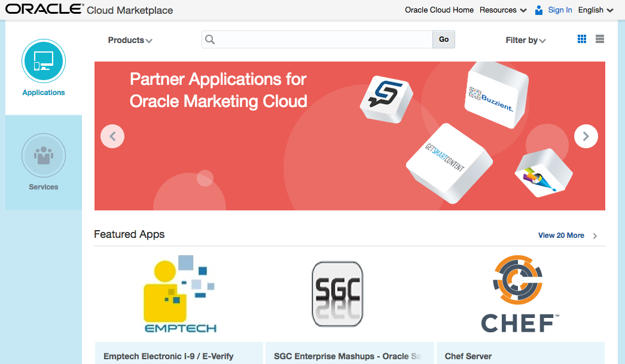
Task: Click the Buzzient cube in banner
Action: coord(496,94)
